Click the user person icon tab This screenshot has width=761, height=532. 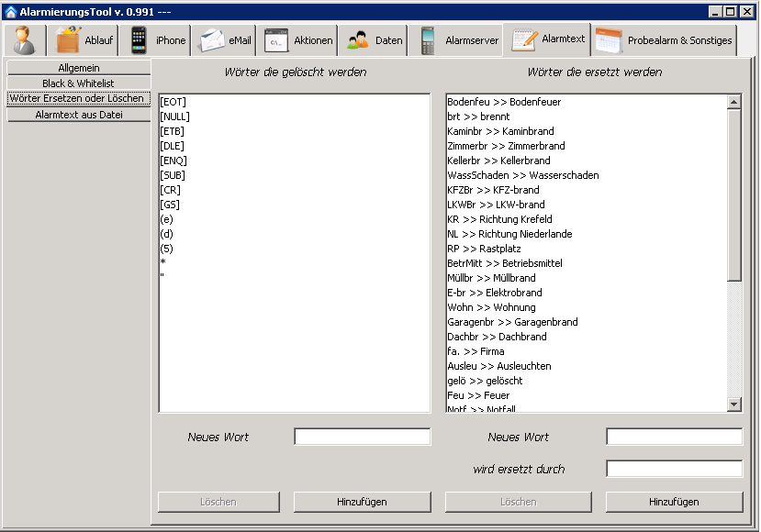(26, 40)
